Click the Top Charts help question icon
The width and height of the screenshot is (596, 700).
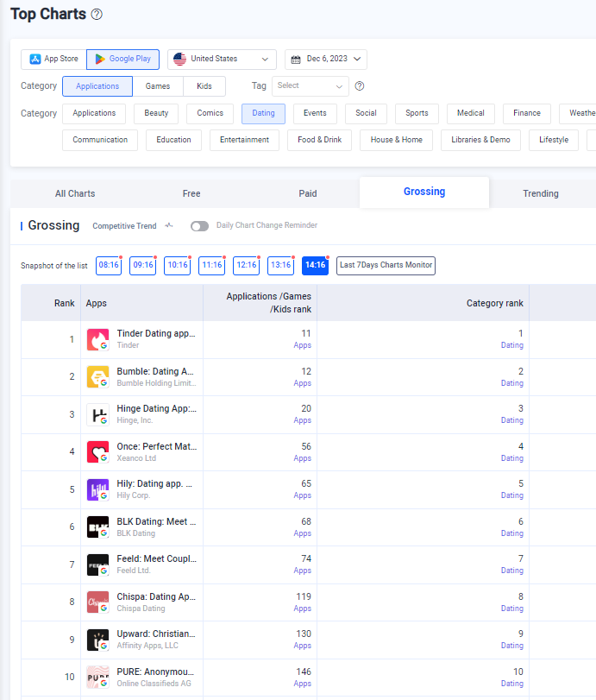click(97, 15)
